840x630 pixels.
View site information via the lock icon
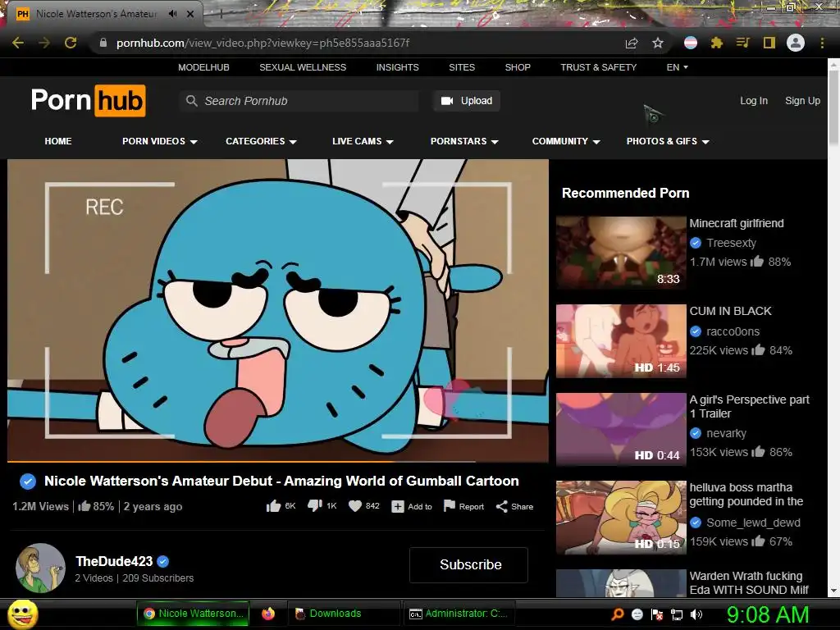(103, 43)
